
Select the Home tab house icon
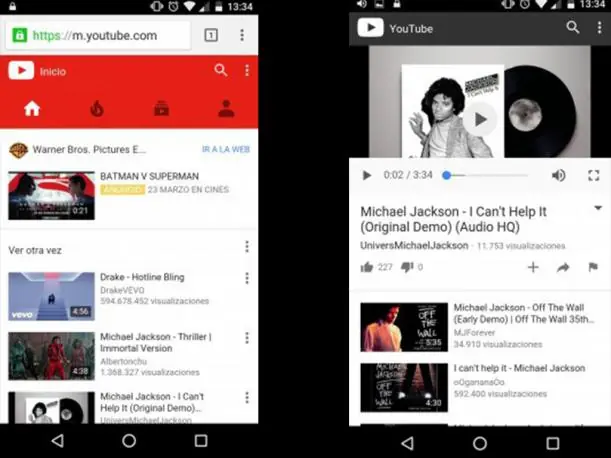click(x=32, y=108)
